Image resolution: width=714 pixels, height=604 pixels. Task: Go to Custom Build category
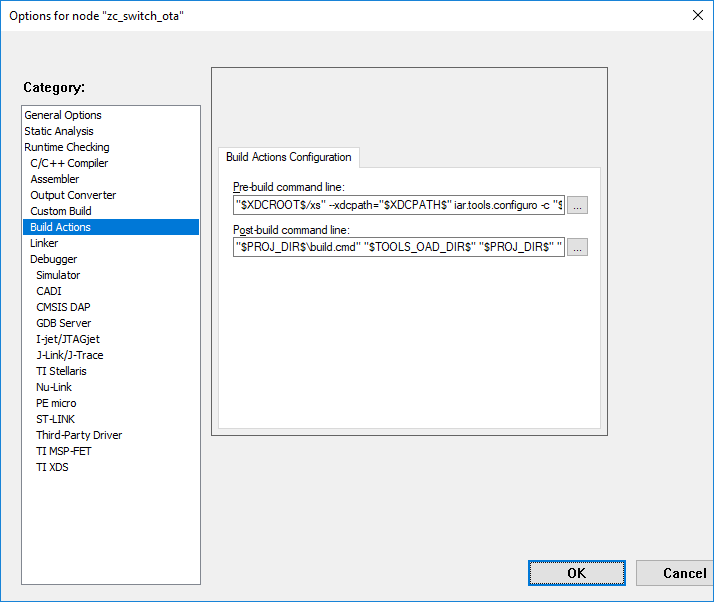[61, 211]
